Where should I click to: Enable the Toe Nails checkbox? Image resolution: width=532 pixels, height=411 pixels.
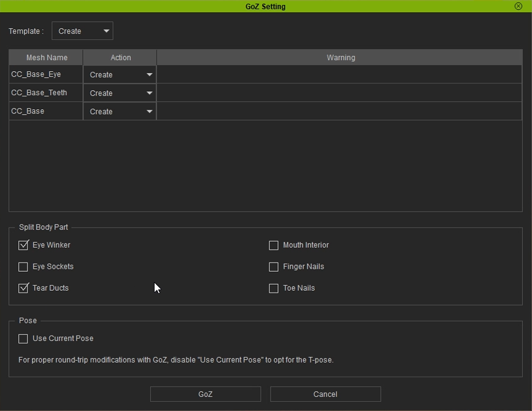tap(274, 288)
